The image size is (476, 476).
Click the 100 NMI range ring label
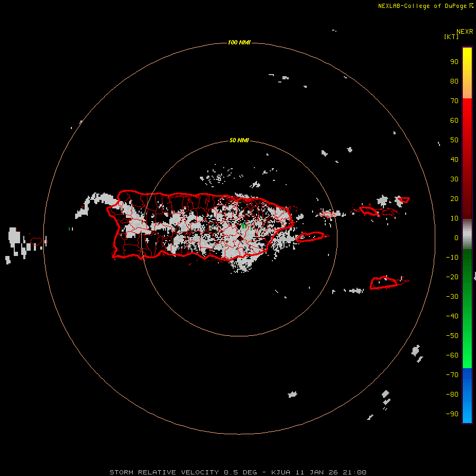tap(239, 42)
